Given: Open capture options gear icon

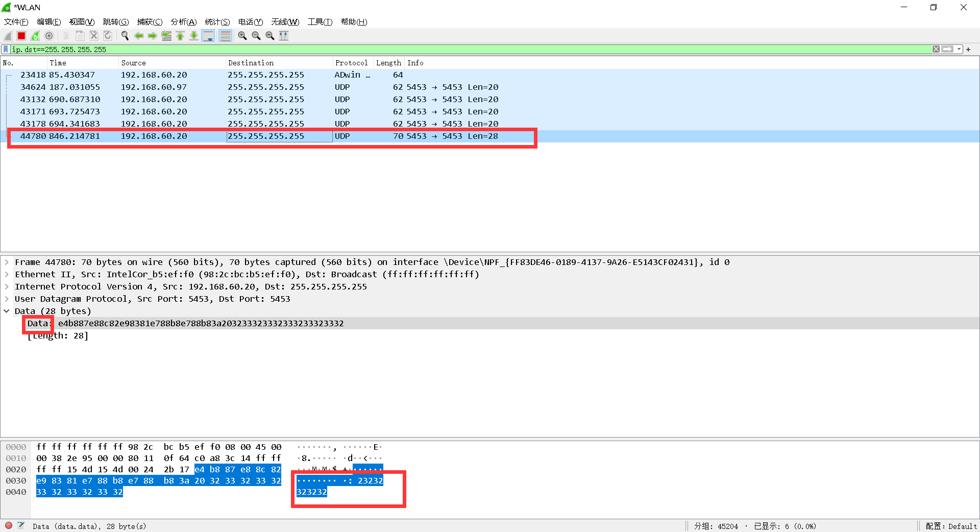Looking at the screenshot, I should [49, 36].
